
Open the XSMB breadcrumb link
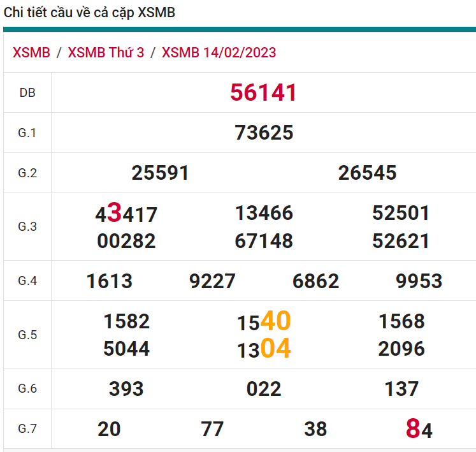(31, 52)
